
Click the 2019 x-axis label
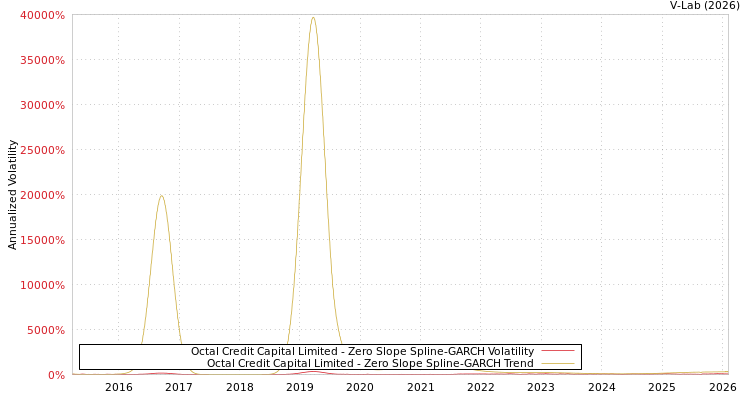(300, 387)
